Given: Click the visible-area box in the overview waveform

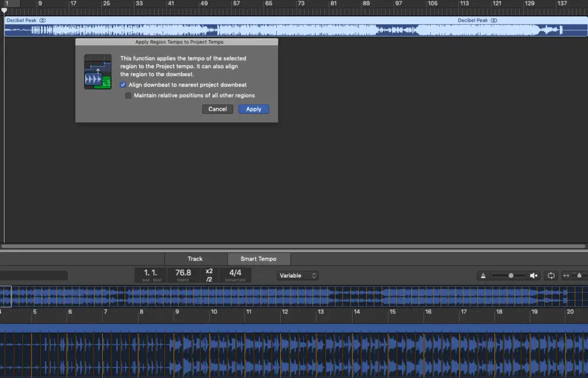Looking at the screenshot, I should (x=6, y=297).
